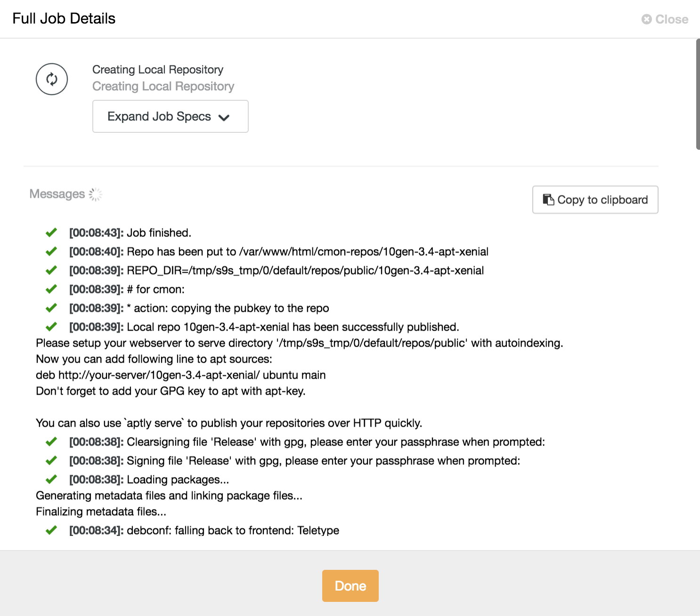Click the chevron in Expand Job Specs
This screenshot has width=700, height=616.
pos(224,117)
